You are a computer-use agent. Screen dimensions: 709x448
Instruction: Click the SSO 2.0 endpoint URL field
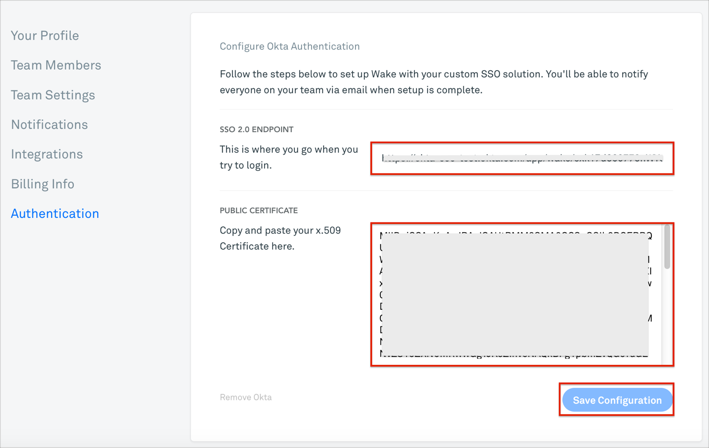click(x=522, y=158)
